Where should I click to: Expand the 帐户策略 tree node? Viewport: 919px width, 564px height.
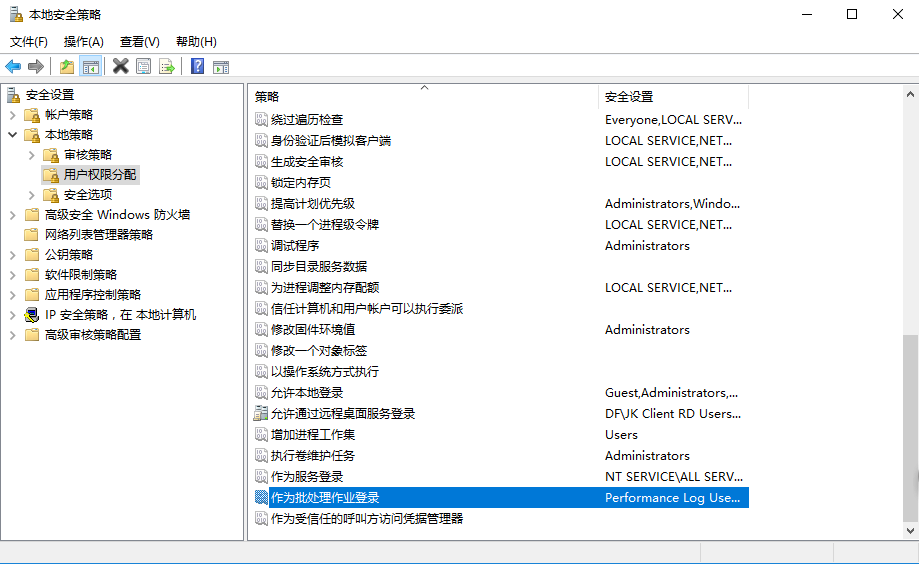13,115
